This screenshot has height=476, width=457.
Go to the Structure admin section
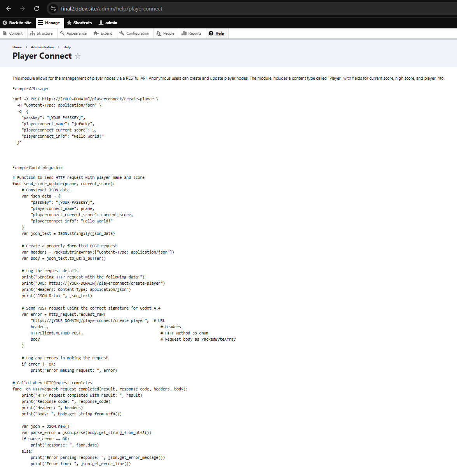pos(41,33)
